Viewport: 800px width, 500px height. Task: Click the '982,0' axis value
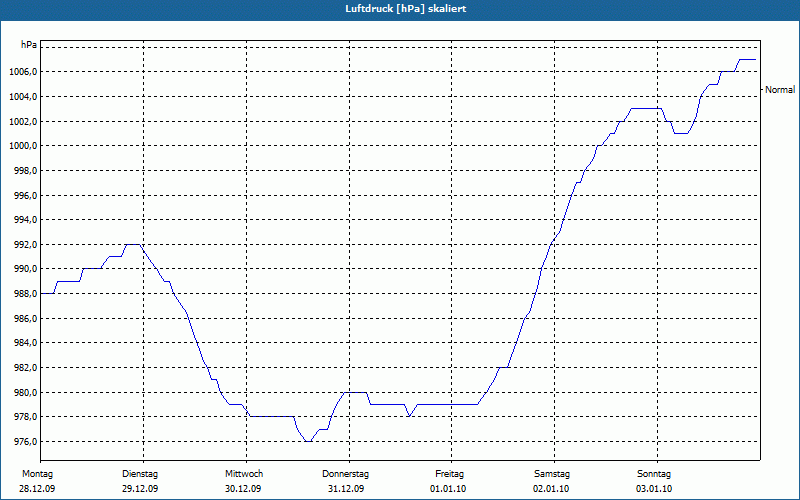25,368
